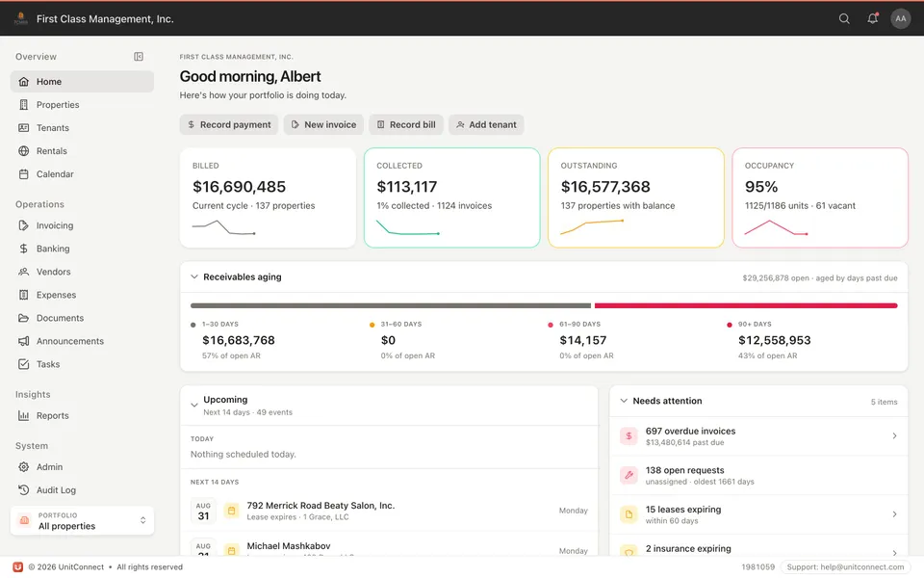Image resolution: width=924 pixels, height=578 pixels.
Task: Open the Portfolio All properties selector
Action: (82, 520)
